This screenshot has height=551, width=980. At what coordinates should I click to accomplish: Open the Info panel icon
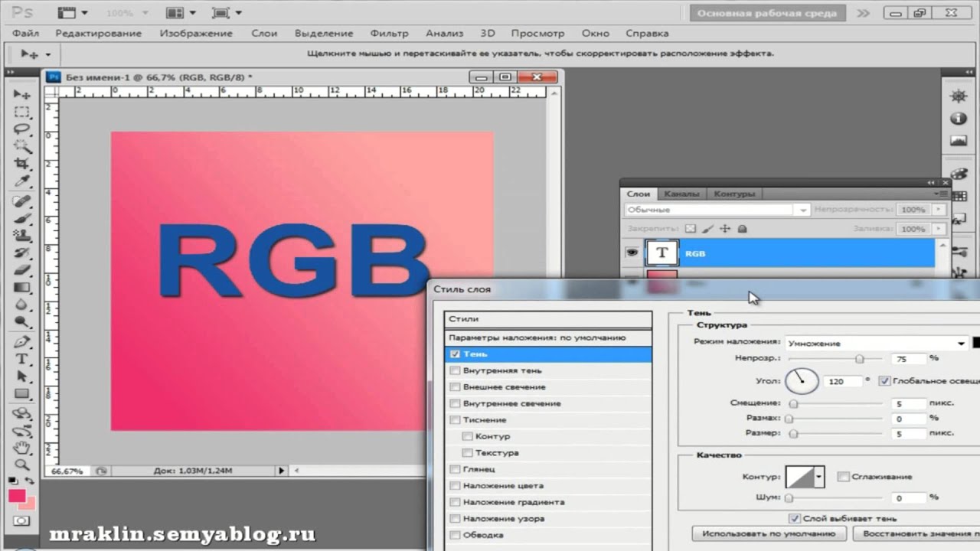[958, 119]
